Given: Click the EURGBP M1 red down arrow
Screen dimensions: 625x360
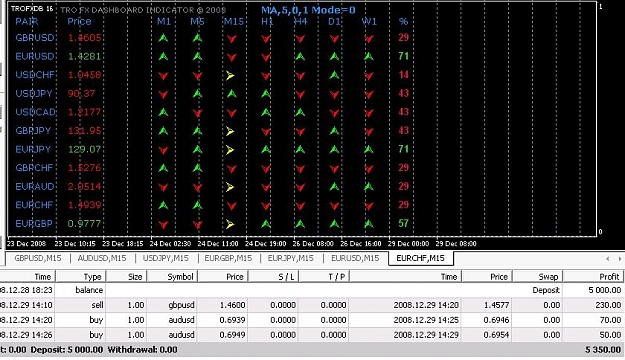Looking at the screenshot, I should click(163, 225).
